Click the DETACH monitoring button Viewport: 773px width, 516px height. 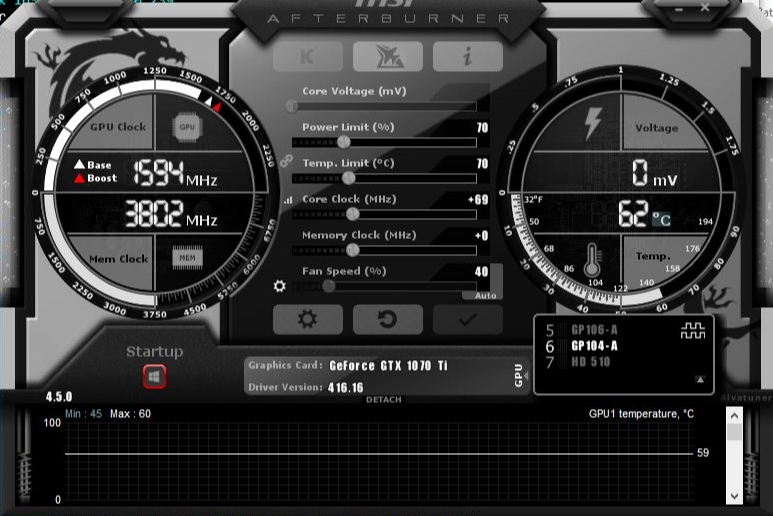(x=384, y=400)
